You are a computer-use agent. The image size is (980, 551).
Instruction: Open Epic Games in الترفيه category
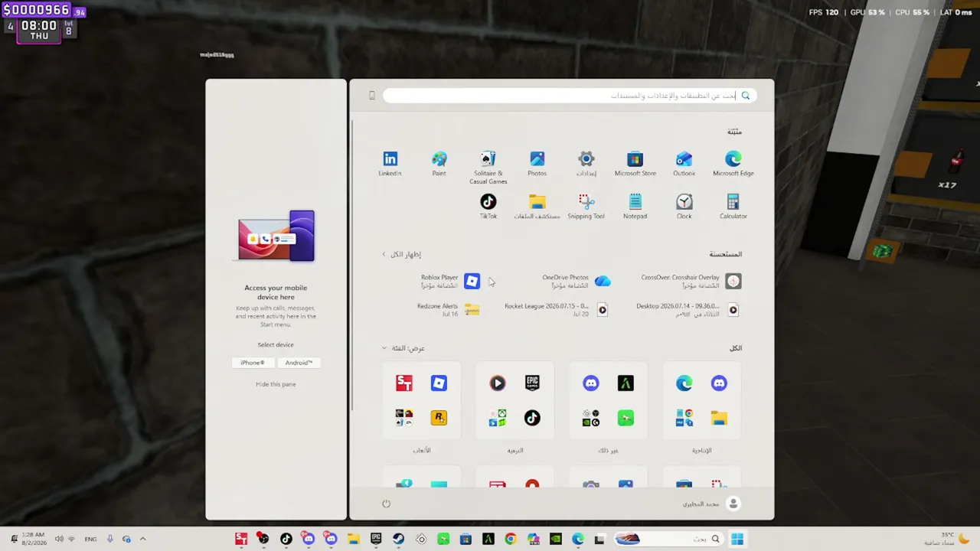point(532,383)
